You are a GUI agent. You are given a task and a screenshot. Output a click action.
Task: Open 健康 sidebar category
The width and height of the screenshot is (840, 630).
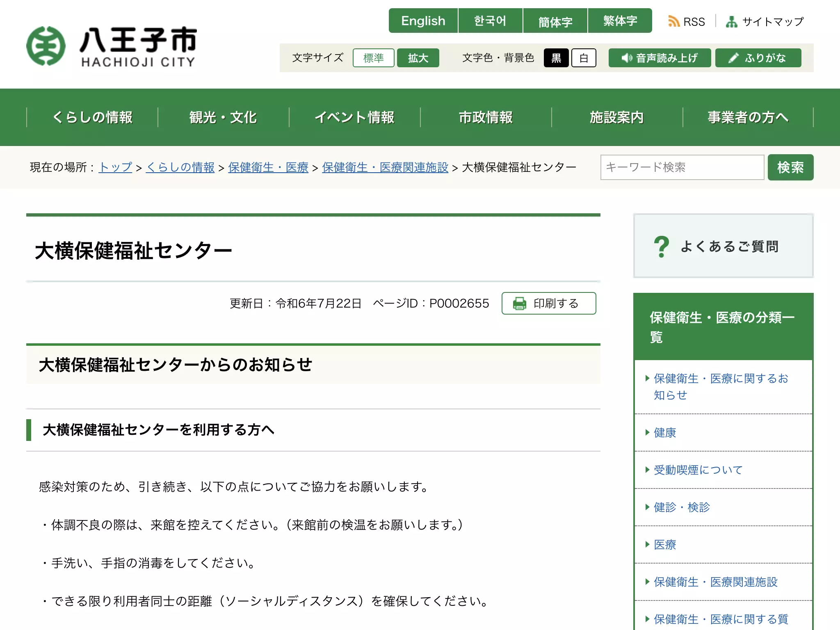pyautogui.click(x=664, y=433)
